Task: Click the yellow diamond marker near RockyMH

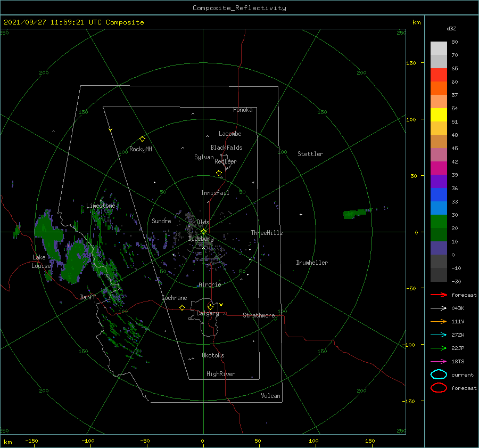Action: [x=142, y=139]
